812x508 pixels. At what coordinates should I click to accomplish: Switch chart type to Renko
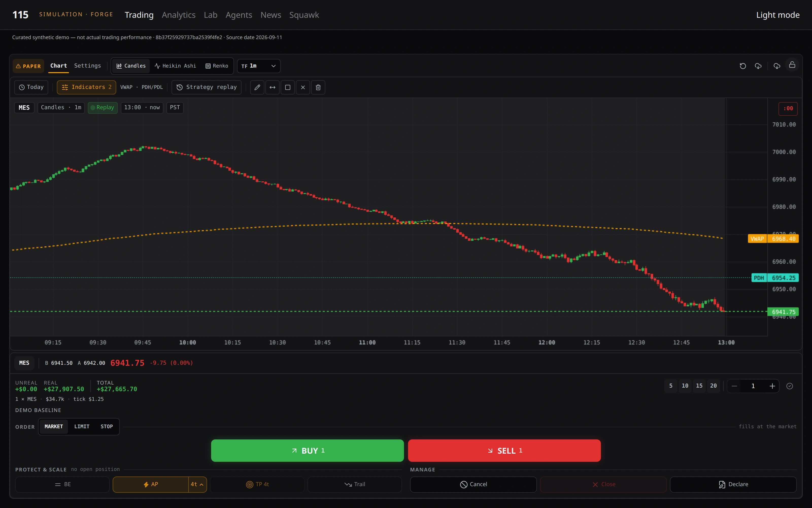(x=217, y=66)
